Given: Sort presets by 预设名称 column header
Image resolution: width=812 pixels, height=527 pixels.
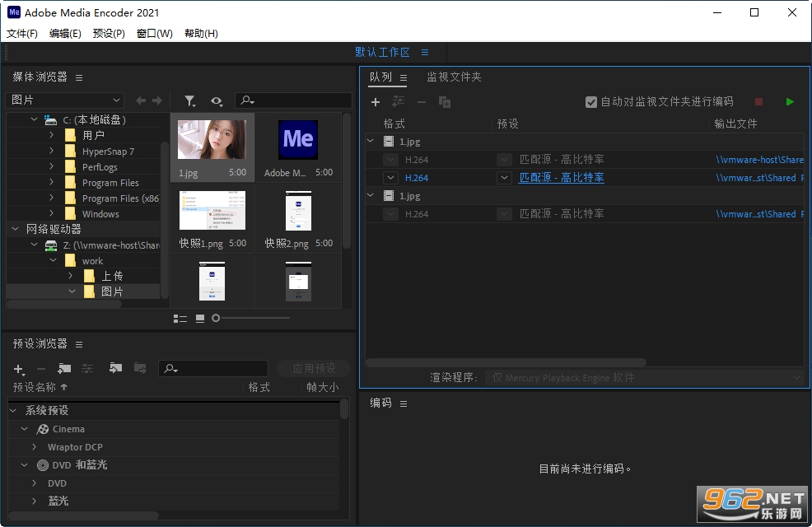Looking at the screenshot, I should tap(40, 387).
